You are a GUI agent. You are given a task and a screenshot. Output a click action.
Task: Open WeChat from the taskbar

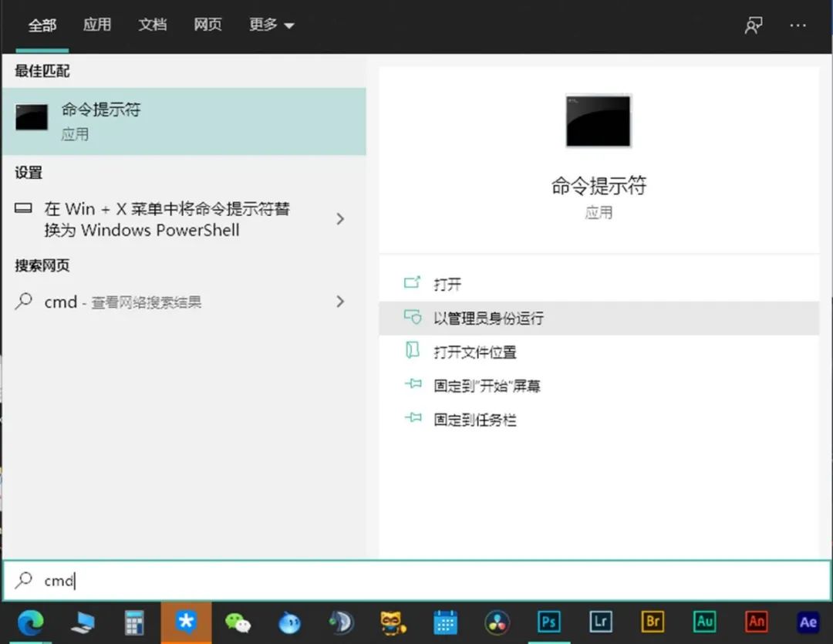click(x=238, y=622)
